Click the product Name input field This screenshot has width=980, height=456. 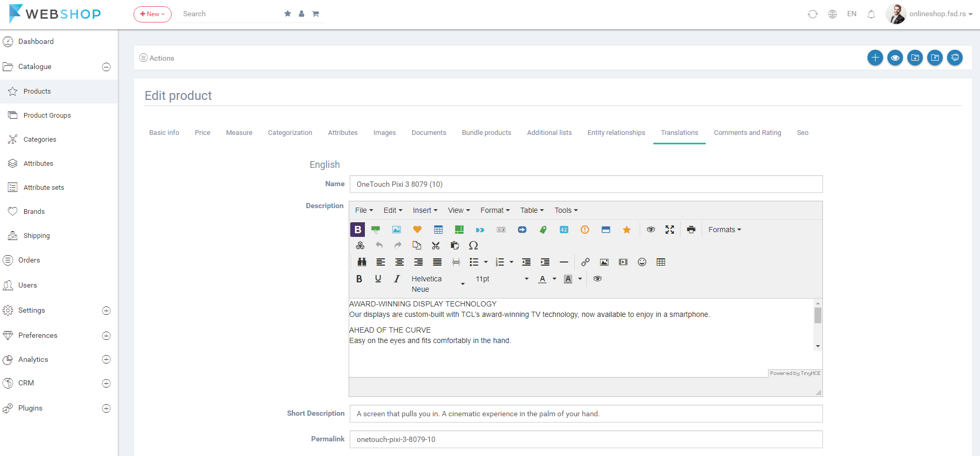[x=586, y=184]
